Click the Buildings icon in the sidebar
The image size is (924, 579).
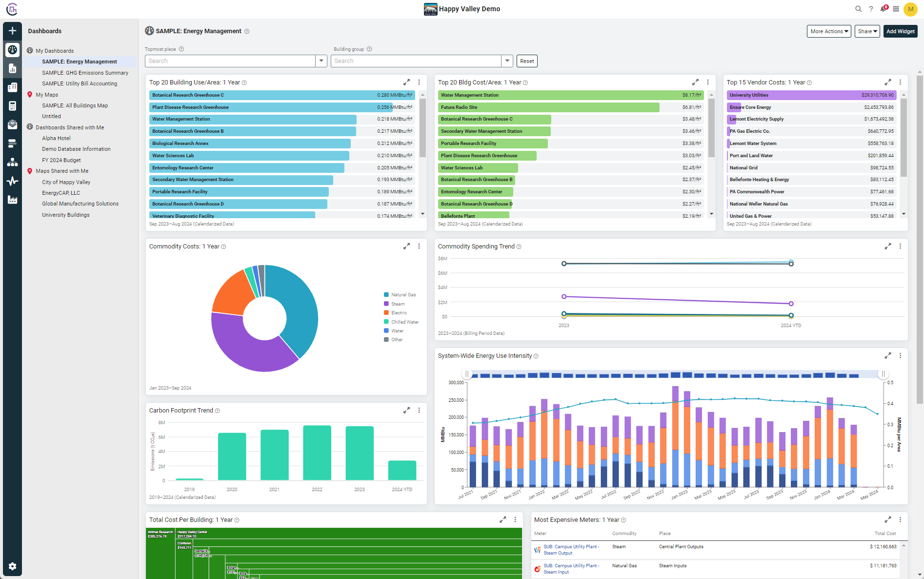12,87
